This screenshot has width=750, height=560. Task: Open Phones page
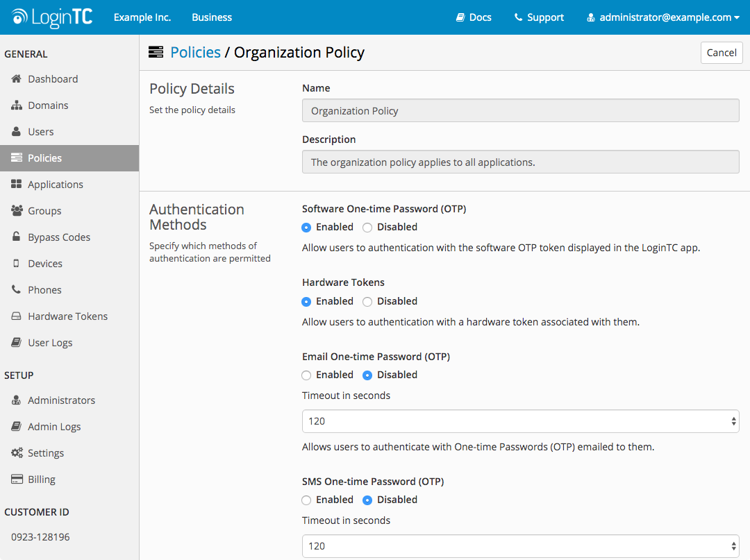pos(69,289)
